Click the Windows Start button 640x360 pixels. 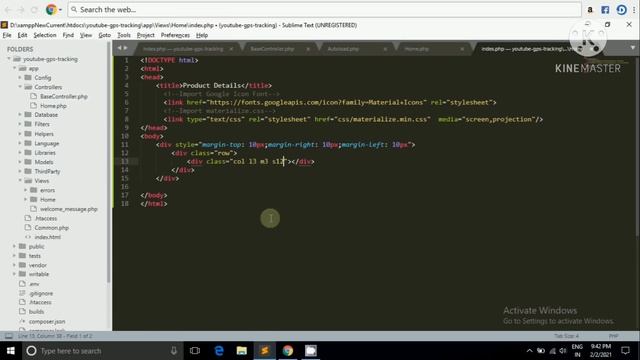[x=11, y=351]
